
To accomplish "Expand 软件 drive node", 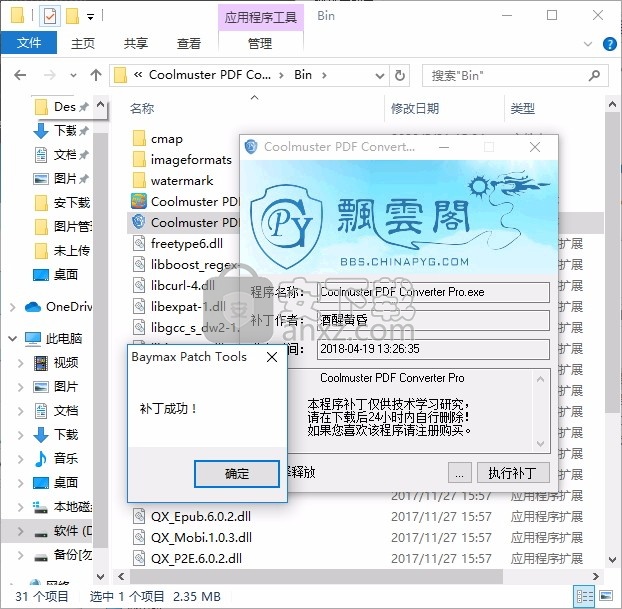I will [20, 531].
